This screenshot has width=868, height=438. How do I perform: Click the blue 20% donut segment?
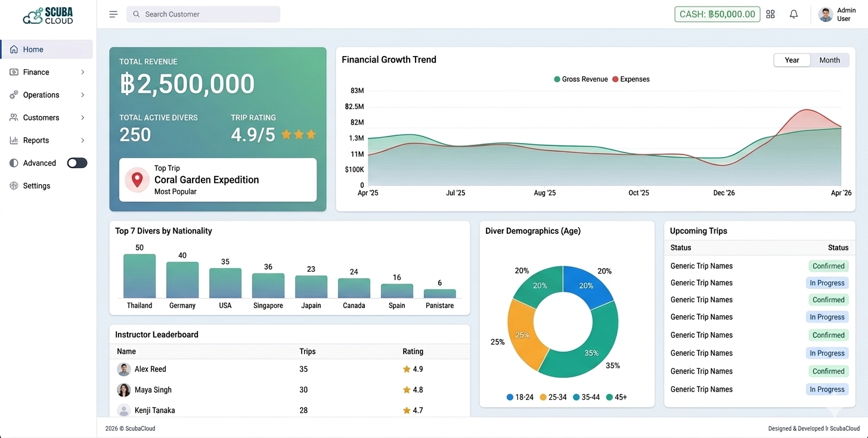tap(587, 285)
